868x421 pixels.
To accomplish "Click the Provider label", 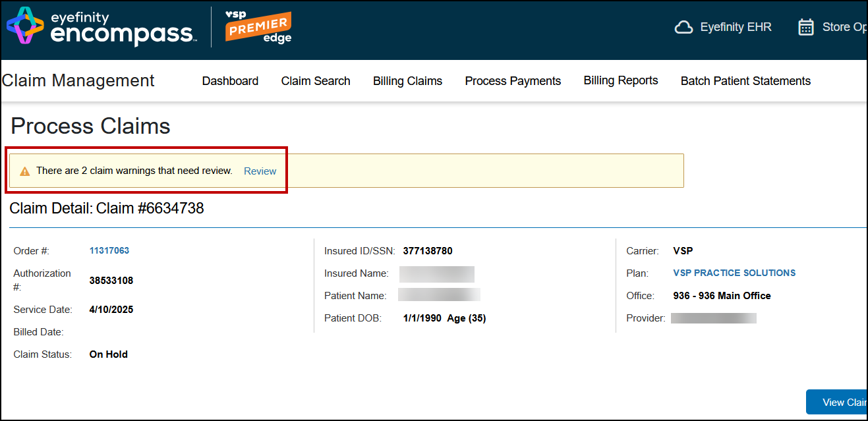I will pyautogui.click(x=646, y=318).
